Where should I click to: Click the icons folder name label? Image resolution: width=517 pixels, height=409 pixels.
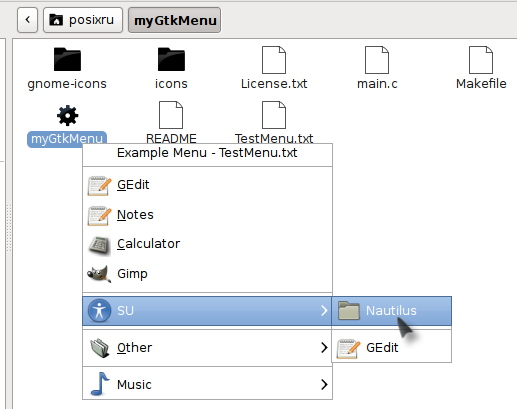click(x=171, y=84)
